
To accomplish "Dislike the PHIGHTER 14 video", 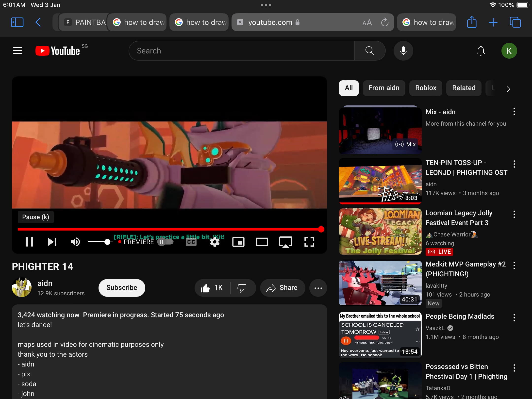I will click(242, 288).
